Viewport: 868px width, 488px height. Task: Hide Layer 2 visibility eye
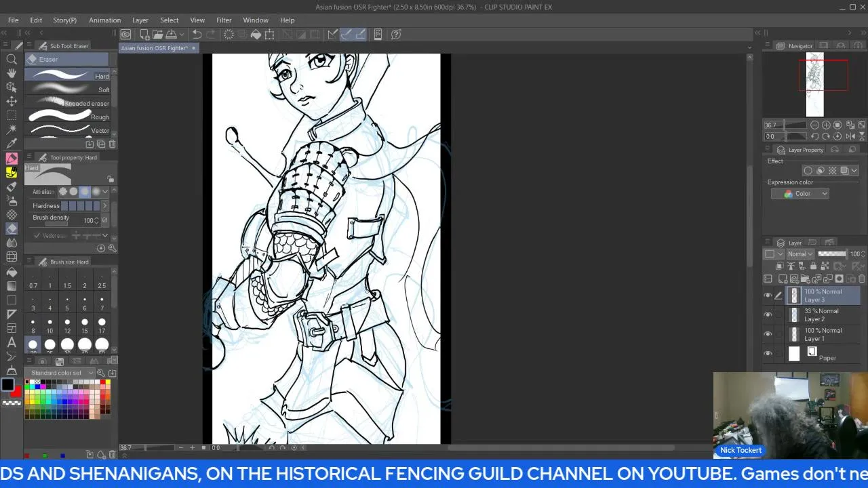[x=768, y=315]
